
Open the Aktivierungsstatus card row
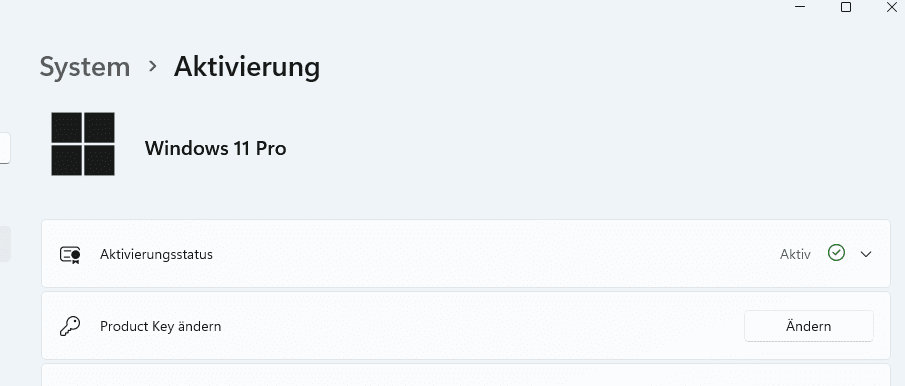466,253
